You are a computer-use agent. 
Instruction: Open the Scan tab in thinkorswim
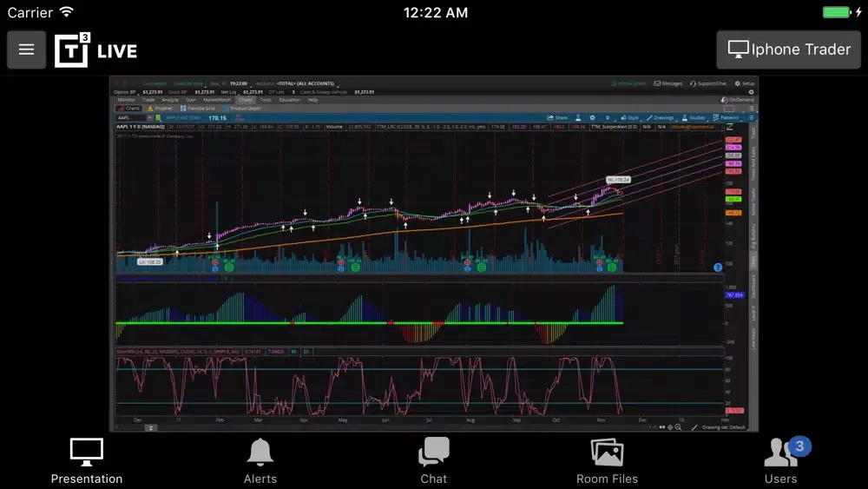[x=190, y=100]
